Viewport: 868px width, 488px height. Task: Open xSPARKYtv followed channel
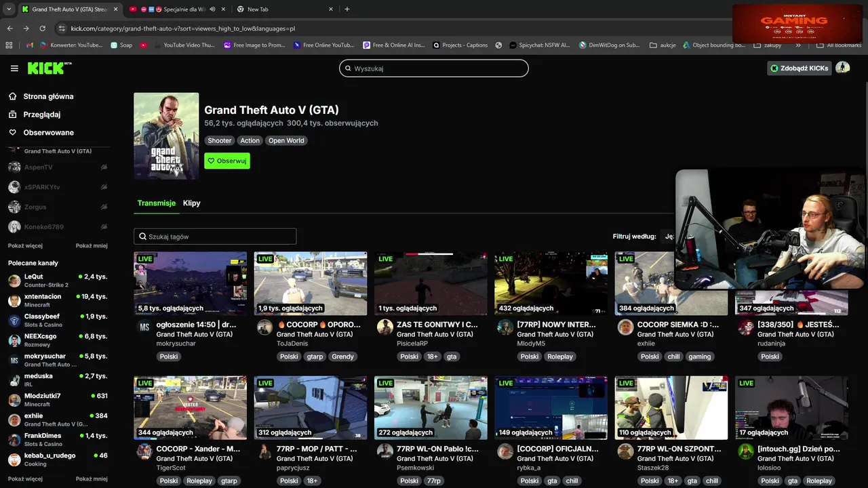[58, 187]
